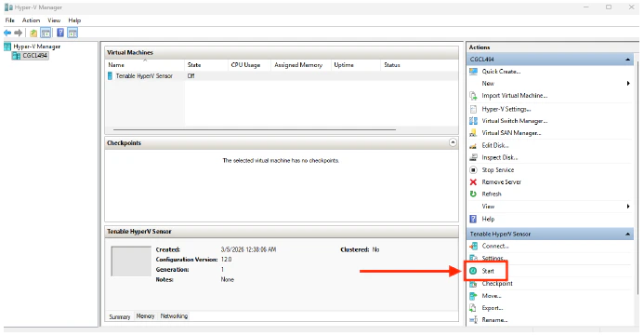
Task: Click the Virtual Switch Manager icon
Action: click(473, 121)
